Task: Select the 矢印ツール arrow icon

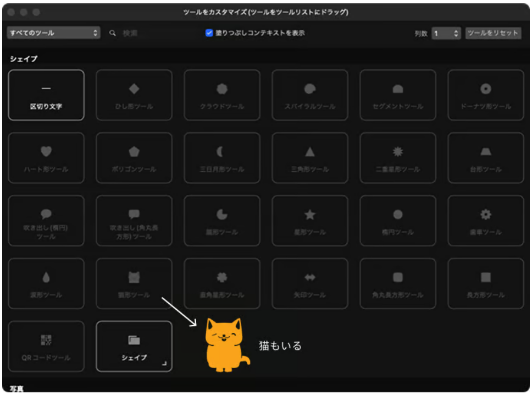Action: pos(310,277)
